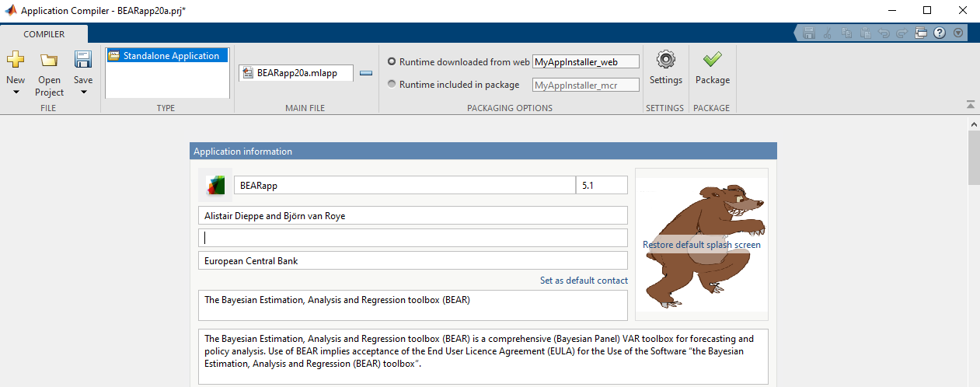Expand quick access toolbar options arrow

(958, 33)
